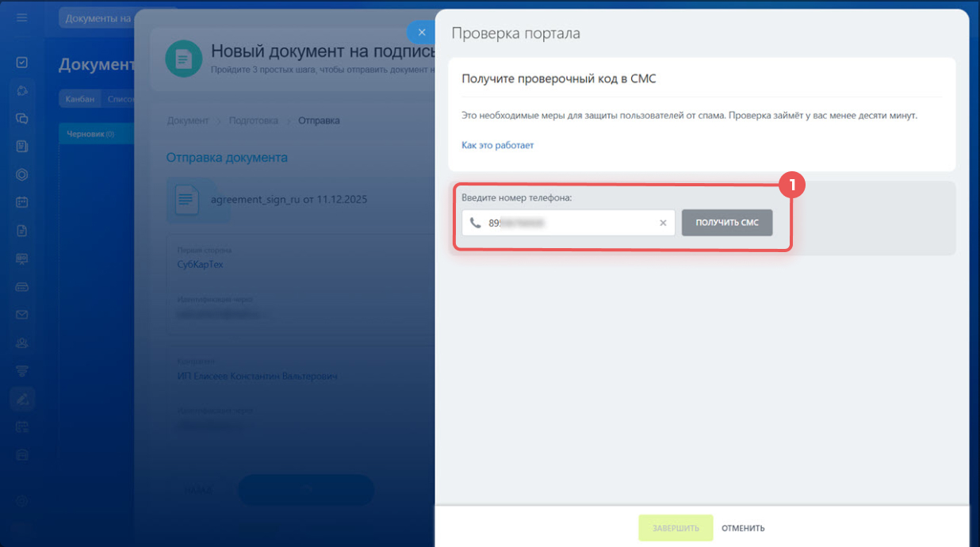Open Tasks from the checkmark sidebar icon

pos(22,63)
